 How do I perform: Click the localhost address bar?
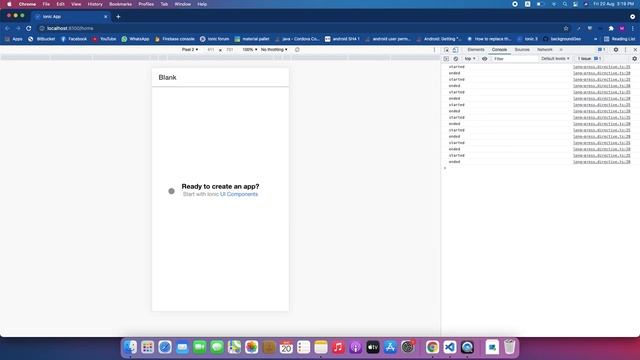point(300,28)
